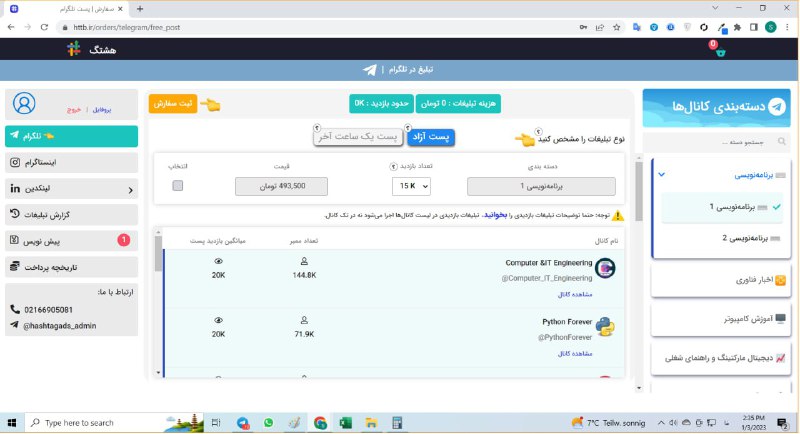
Task: Open مشاهده کانال link for Computer &IT Engineering
Action: [x=575, y=294]
